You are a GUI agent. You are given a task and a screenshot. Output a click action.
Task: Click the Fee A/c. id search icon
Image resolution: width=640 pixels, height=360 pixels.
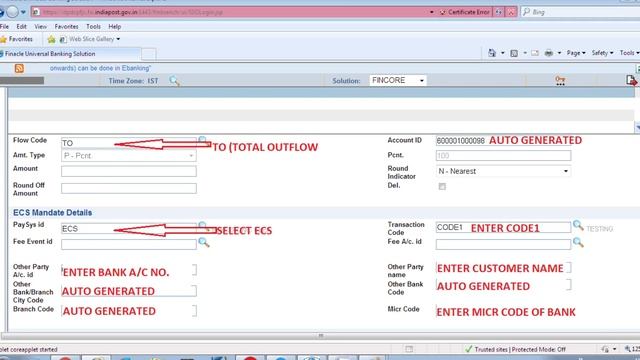tap(578, 242)
